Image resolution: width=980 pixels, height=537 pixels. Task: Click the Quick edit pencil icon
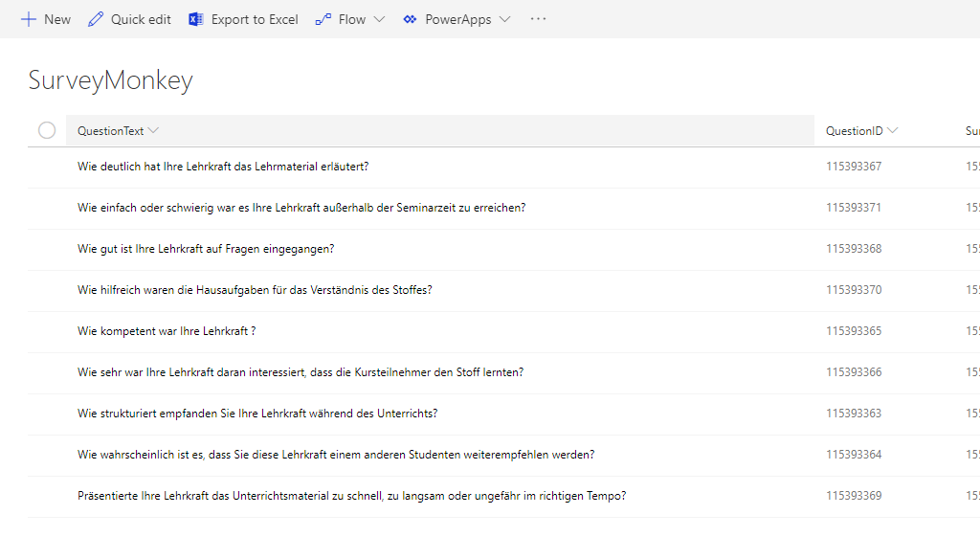96,19
